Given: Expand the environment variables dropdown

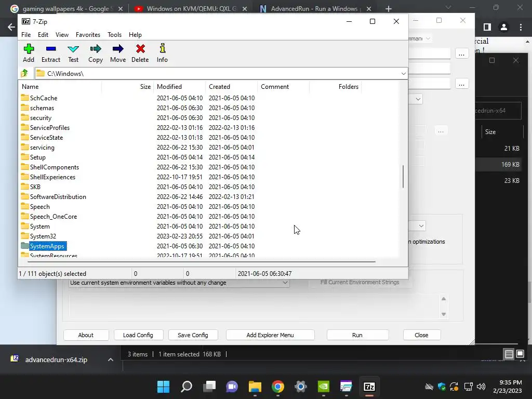Looking at the screenshot, I should pyautogui.click(x=285, y=283).
